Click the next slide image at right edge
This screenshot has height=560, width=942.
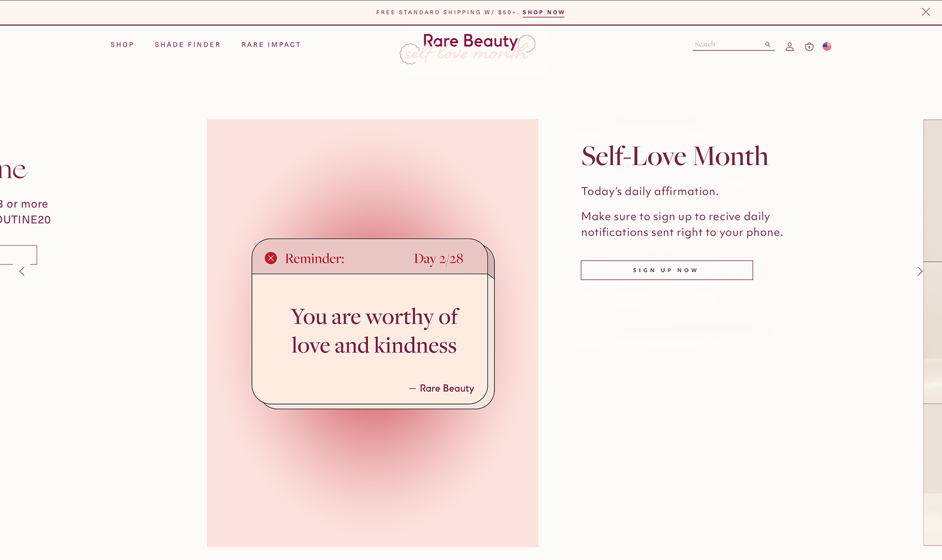tap(933, 332)
